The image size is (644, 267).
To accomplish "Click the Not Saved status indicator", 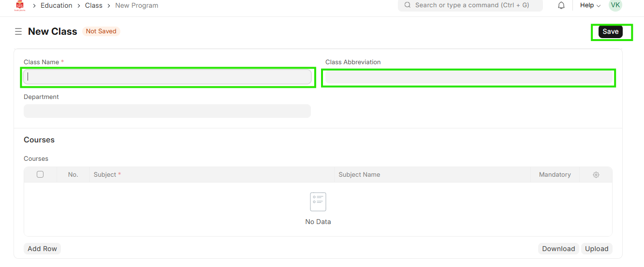I will pyautogui.click(x=101, y=31).
